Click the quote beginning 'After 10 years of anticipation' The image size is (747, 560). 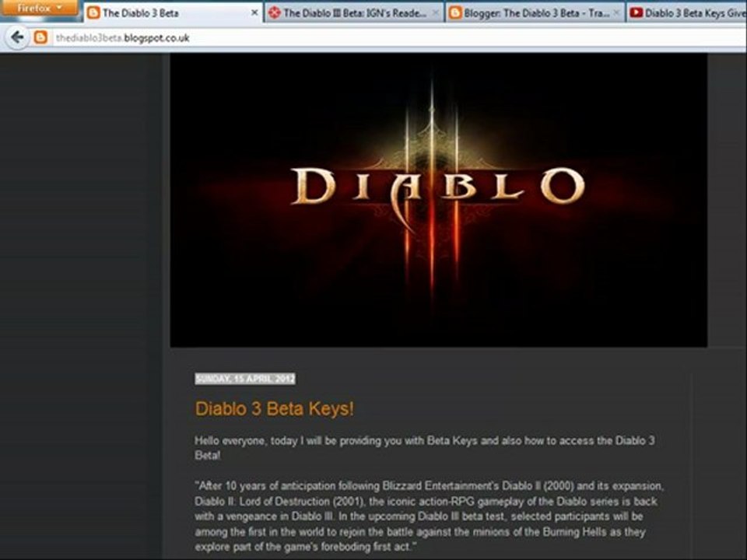[x=429, y=516]
